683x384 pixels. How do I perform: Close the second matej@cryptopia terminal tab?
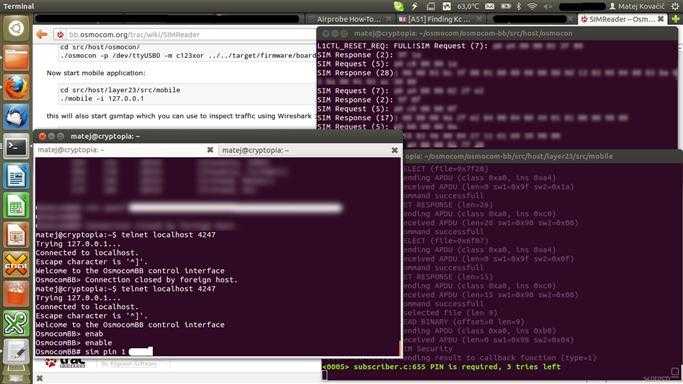[395, 150]
